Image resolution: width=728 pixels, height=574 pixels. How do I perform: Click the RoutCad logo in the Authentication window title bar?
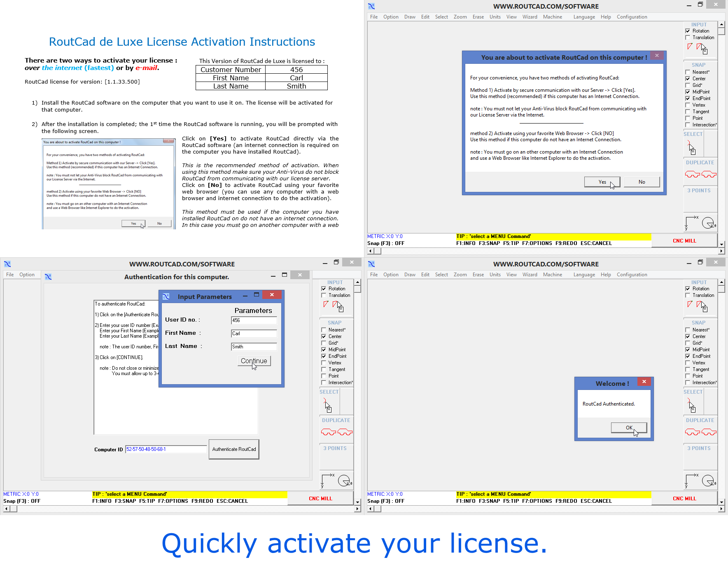[48, 277]
